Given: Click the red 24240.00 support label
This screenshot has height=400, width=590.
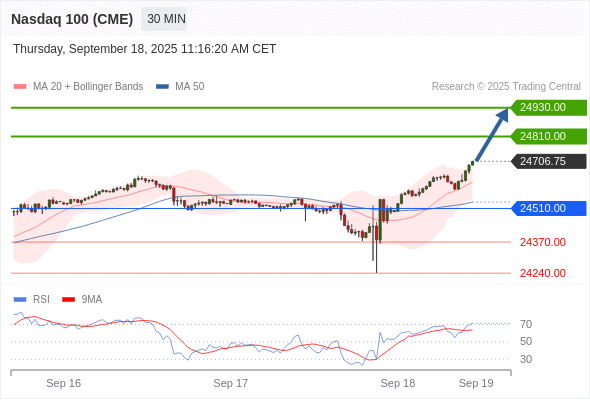Looking at the screenshot, I should tap(543, 273).
